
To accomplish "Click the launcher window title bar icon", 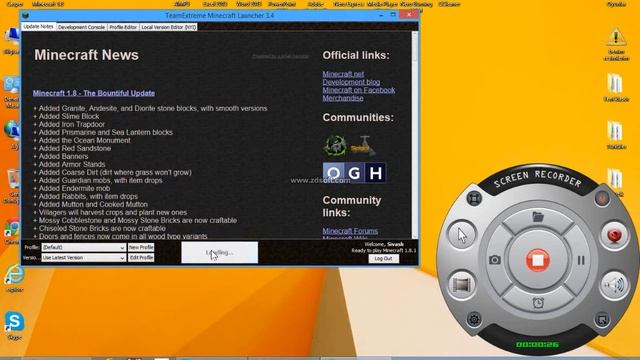I will click(x=25, y=16).
